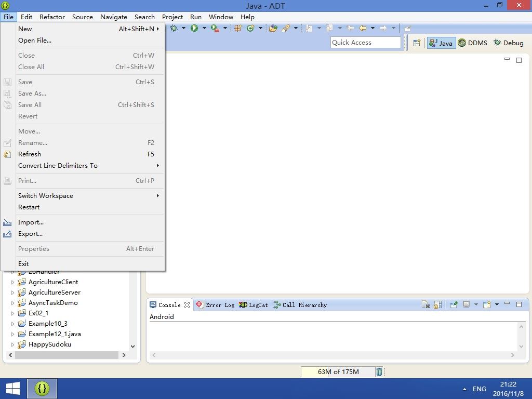Switch to the LogCat tab
Screen dimensions: 532x399
254,305
